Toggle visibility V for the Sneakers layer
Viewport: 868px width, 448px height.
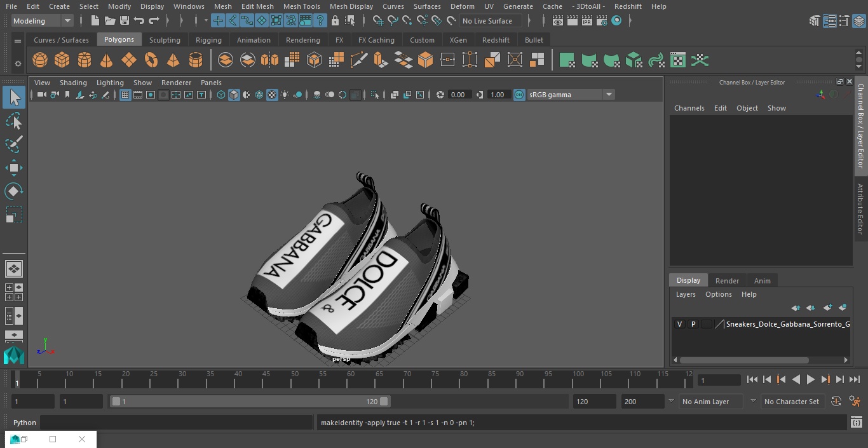point(679,324)
